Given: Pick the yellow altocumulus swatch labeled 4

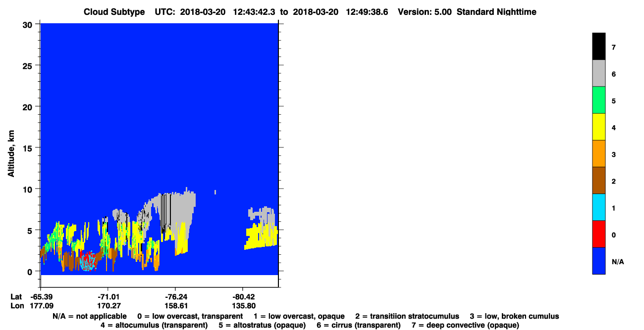Looking at the screenshot, I should point(598,127).
